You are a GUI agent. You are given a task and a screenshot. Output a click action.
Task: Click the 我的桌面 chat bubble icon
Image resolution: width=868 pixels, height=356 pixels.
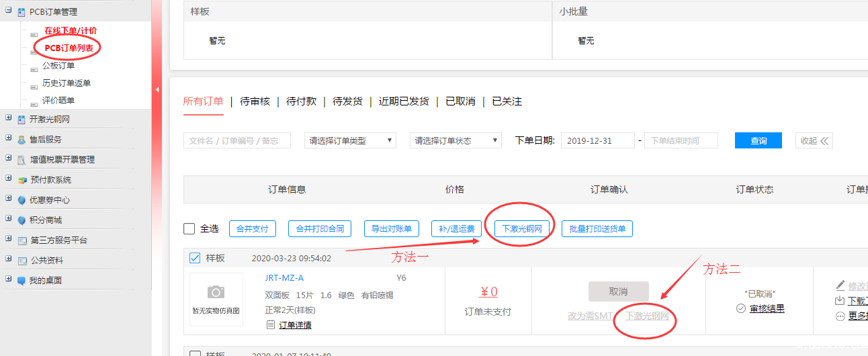tap(22, 281)
